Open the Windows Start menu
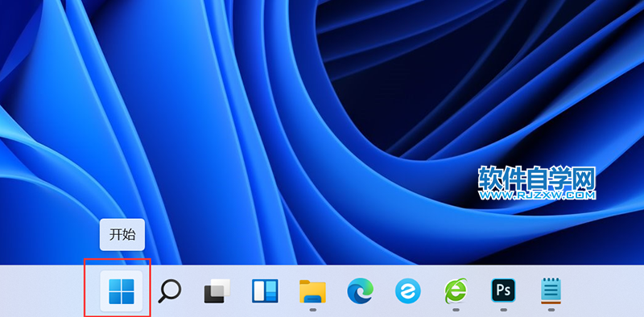 [122, 290]
